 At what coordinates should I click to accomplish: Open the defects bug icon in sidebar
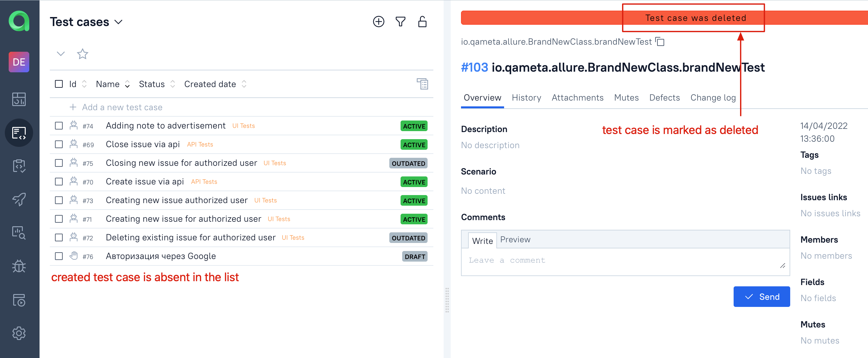tap(19, 266)
